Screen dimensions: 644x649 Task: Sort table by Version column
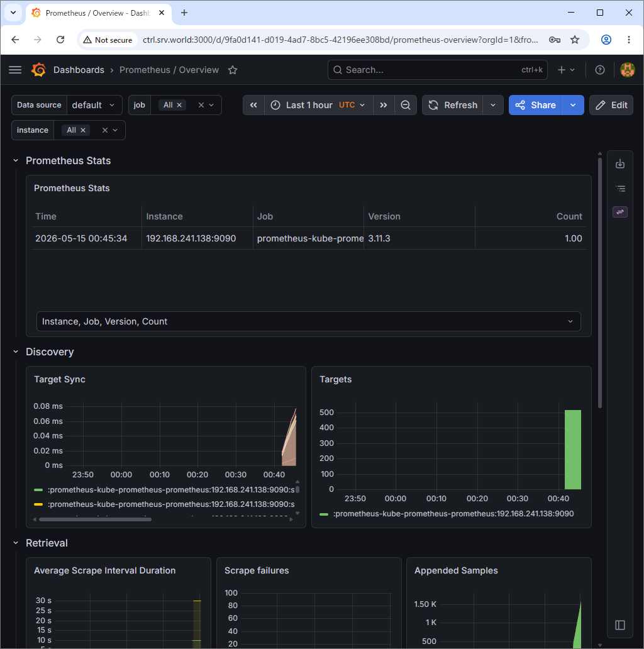click(384, 216)
